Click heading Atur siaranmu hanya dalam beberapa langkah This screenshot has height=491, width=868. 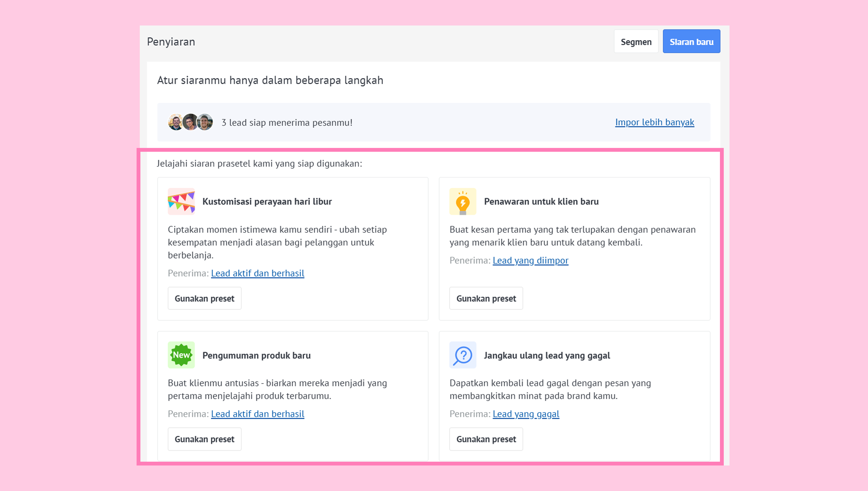(x=270, y=80)
